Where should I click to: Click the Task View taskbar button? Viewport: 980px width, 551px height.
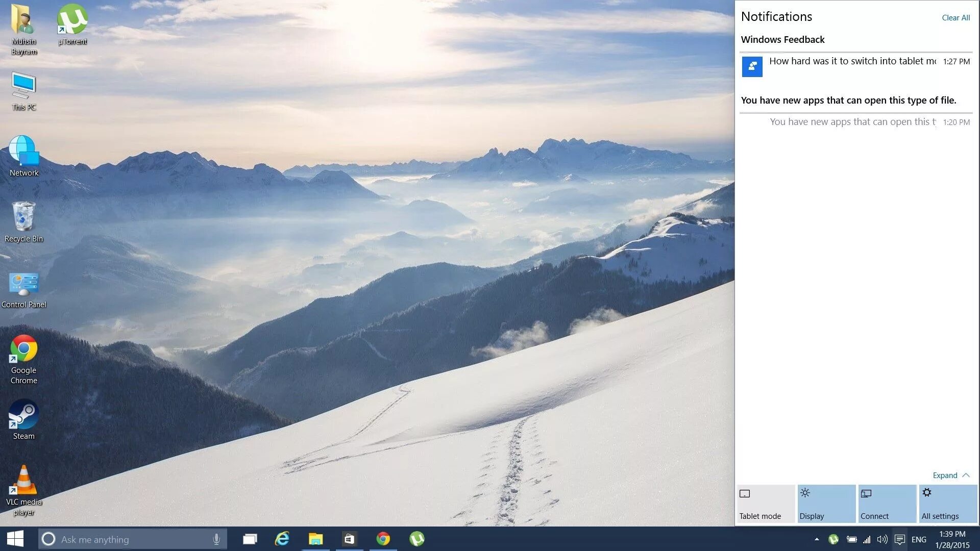point(250,539)
